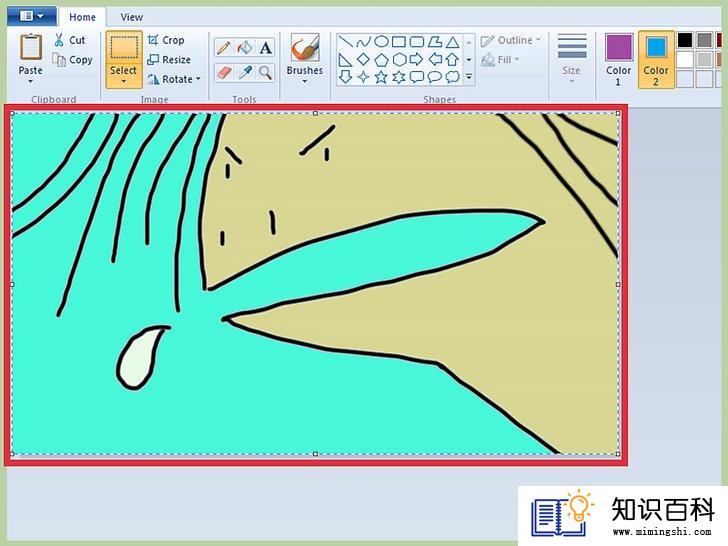This screenshot has width=728, height=546.
Task: Select the Diamond shape
Action: (363, 59)
